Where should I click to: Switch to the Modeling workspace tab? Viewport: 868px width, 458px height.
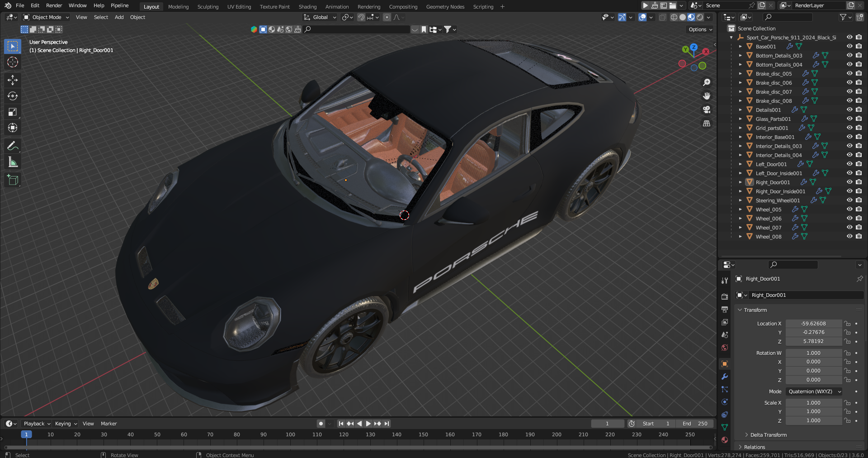coord(179,7)
